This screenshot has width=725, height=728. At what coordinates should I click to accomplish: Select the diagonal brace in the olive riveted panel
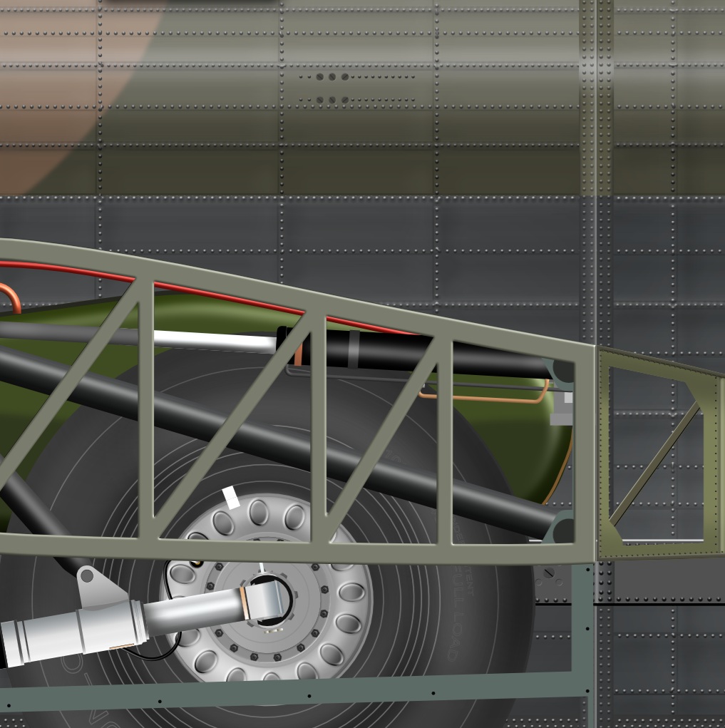point(656,463)
